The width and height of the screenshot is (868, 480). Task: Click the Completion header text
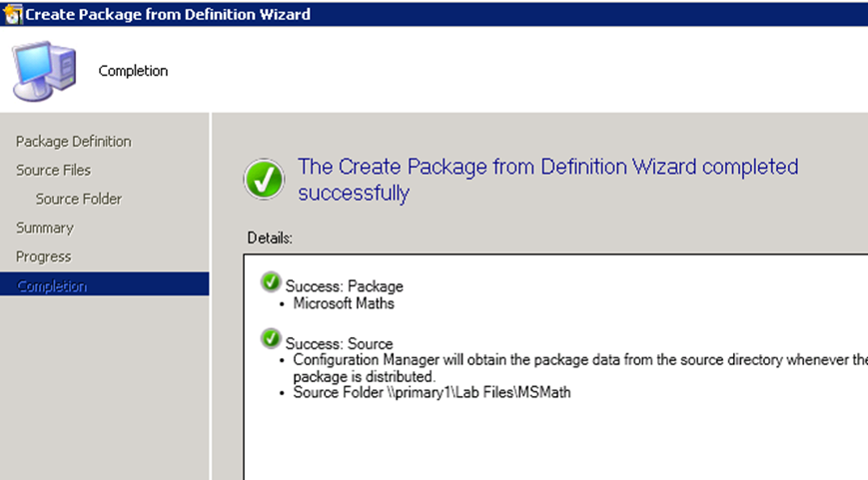(x=133, y=71)
